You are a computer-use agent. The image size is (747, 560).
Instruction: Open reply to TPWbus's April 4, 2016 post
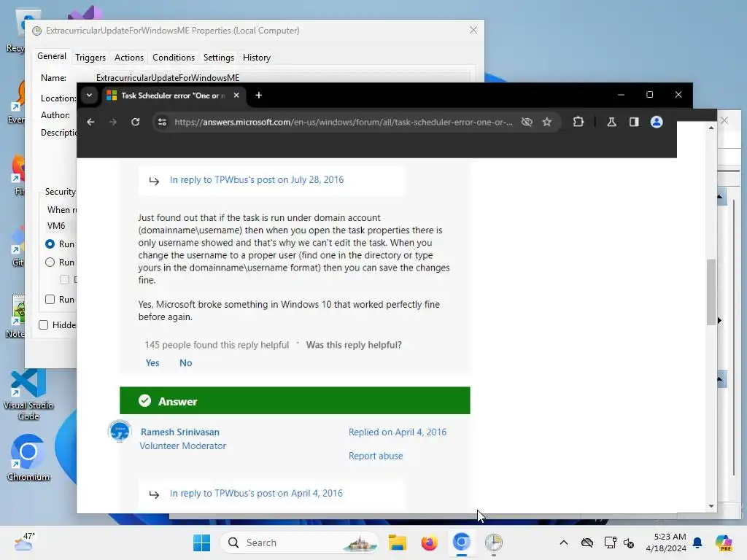click(x=256, y=493)
